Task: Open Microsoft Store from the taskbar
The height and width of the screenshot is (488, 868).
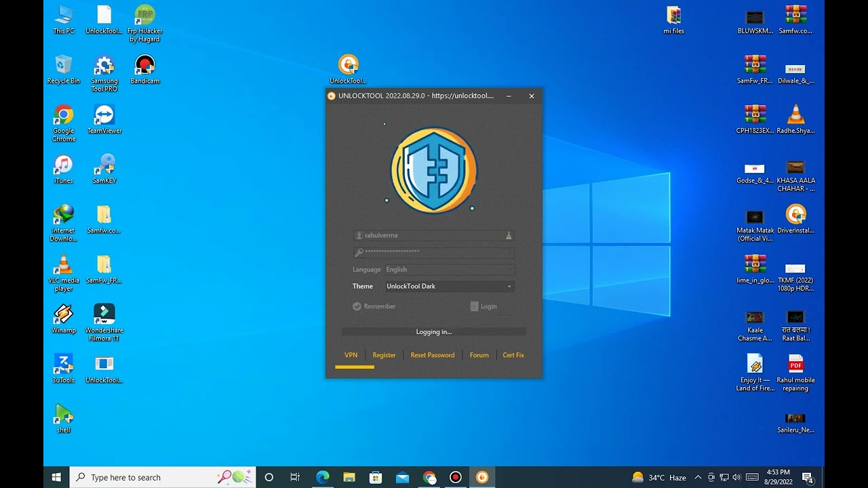Action: 376,477
